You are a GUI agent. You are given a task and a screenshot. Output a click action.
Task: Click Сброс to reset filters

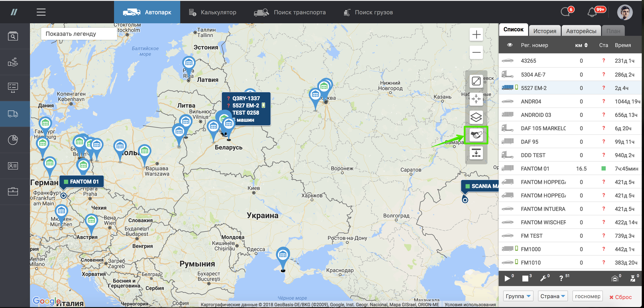[x=620, y=297]
